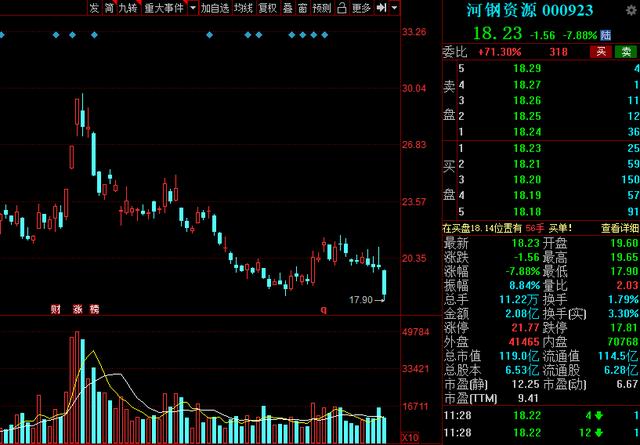Click the sell 5 price 18.29
Viewport: 640px width, 445px height.
tap(527, 68)
